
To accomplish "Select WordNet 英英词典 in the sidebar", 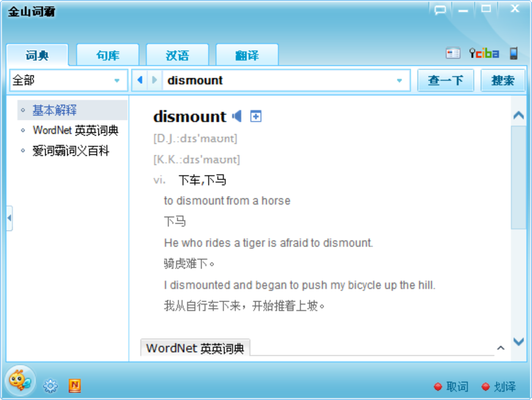I will point(75,130).
